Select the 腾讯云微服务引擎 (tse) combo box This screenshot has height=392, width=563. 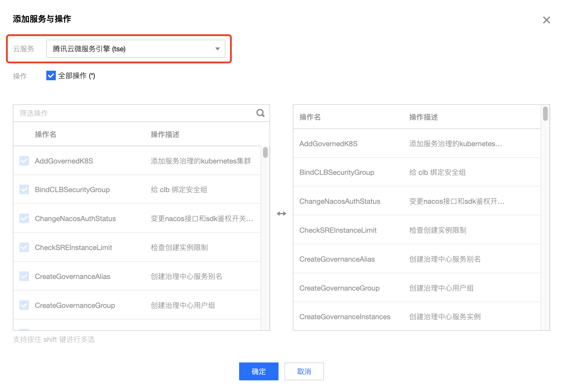point(136,49)
